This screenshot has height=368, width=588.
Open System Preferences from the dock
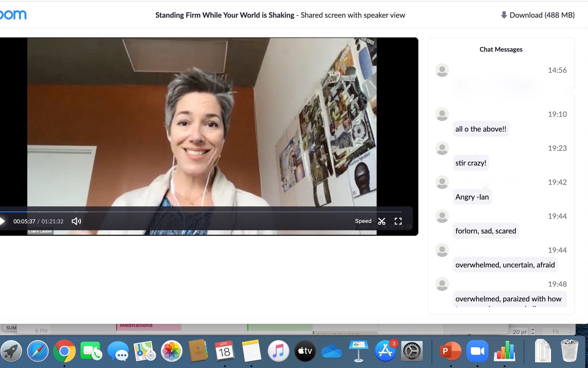(412, 351)
